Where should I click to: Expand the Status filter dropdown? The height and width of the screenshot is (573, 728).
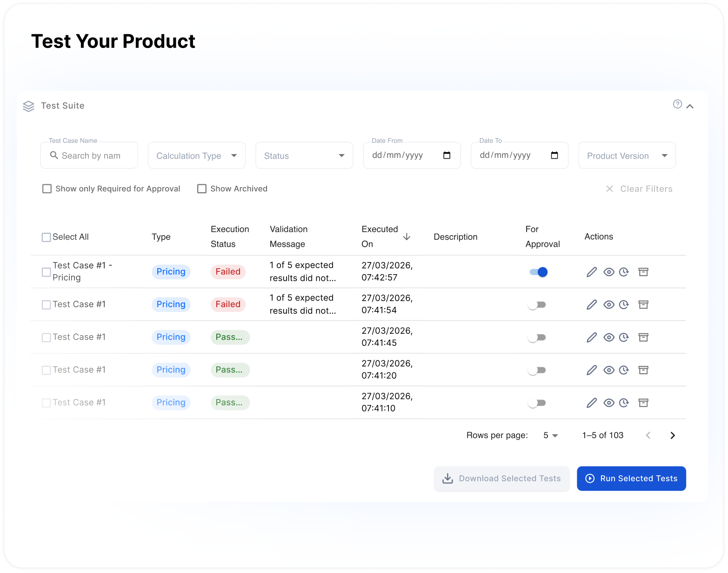pyautogui.click(x=304, y=155)
